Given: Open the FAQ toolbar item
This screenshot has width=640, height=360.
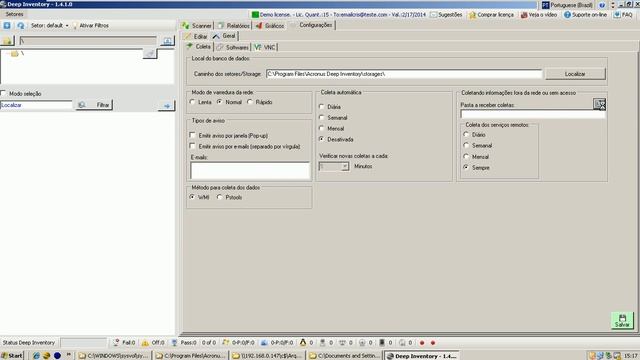Looking at the screenshot, I should (x=623, y=15).
